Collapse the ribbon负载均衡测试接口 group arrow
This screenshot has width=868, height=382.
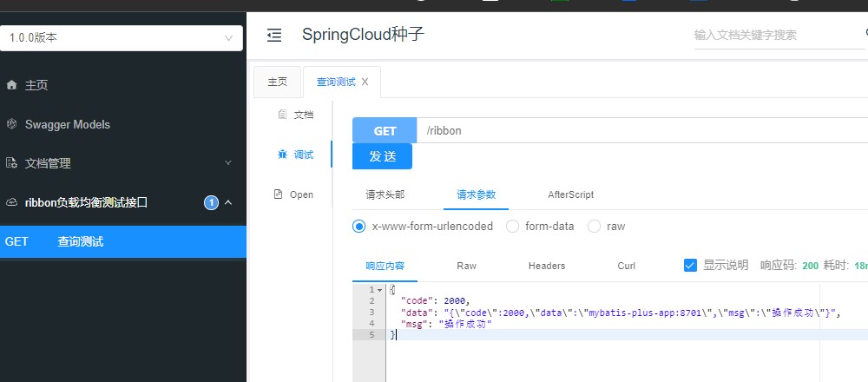228,202
